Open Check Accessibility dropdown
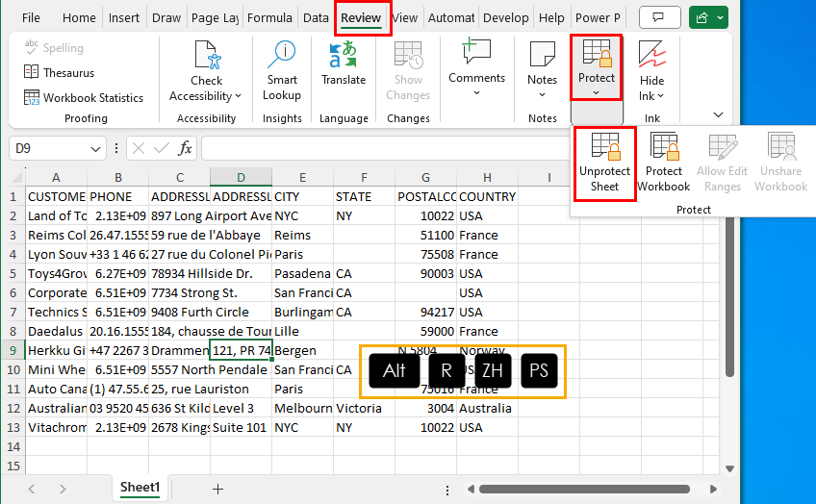The image size is (816, 504). (x=206, y=71)
